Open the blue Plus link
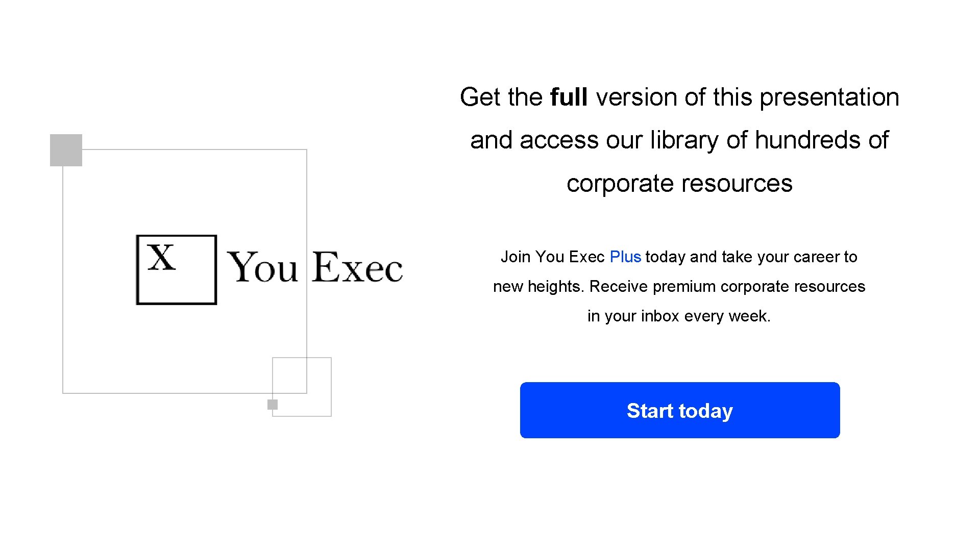980x551 pixels. click(625, 257)
